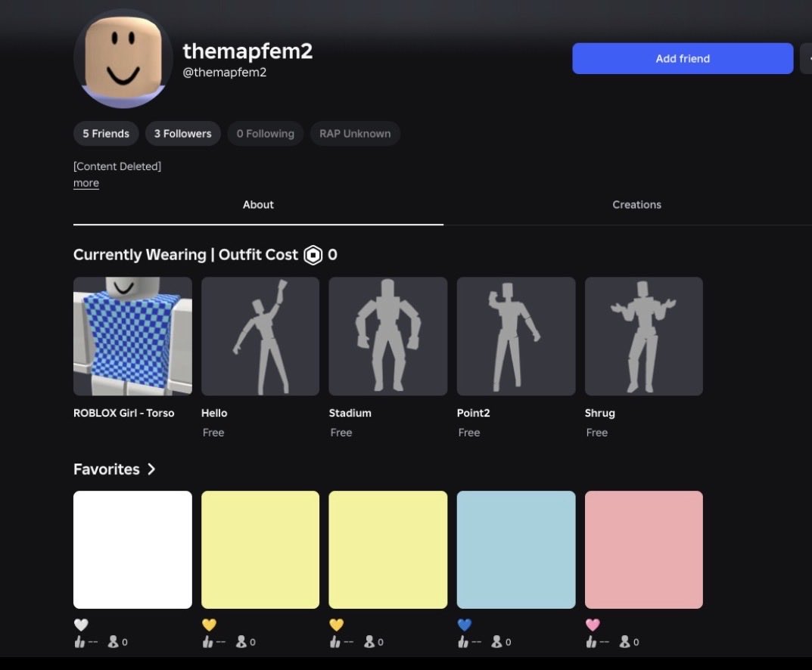The width and height of the screenshot is (812, 670).
Task: Click player count icon under white tile
Action: (113, 641)
